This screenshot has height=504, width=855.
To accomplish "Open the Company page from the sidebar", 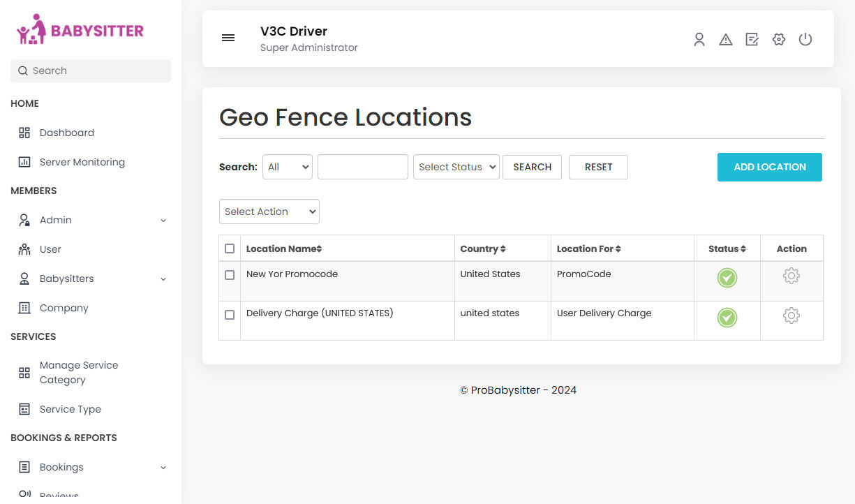I will [64, 308].
